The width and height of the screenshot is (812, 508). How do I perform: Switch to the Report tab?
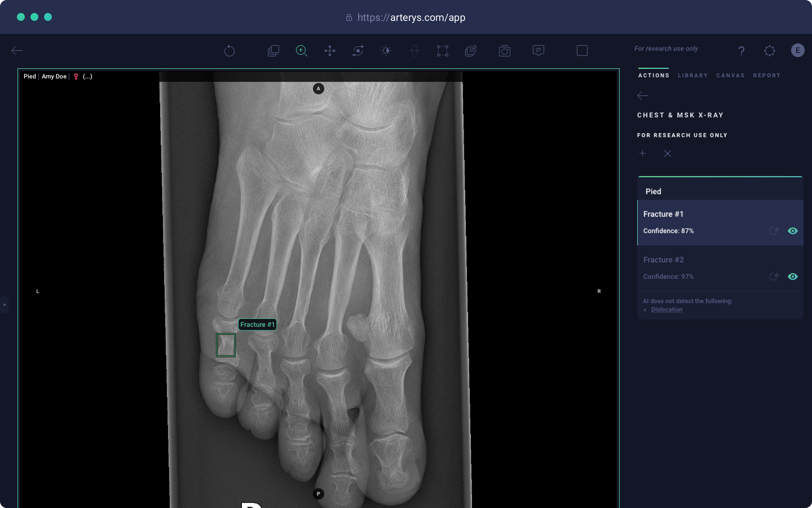click(767, 76)
